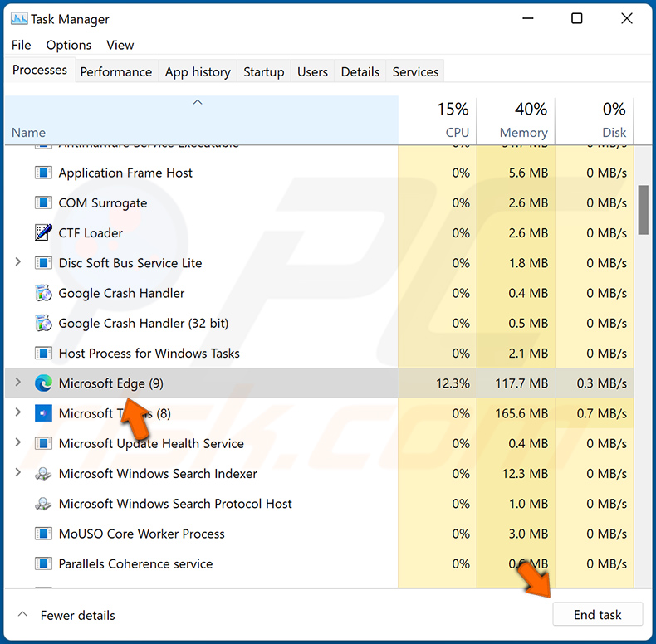Click the MoUSO Core Worker Process icon
This screenshot has height=644, width=656.
(x=43, y=534)
